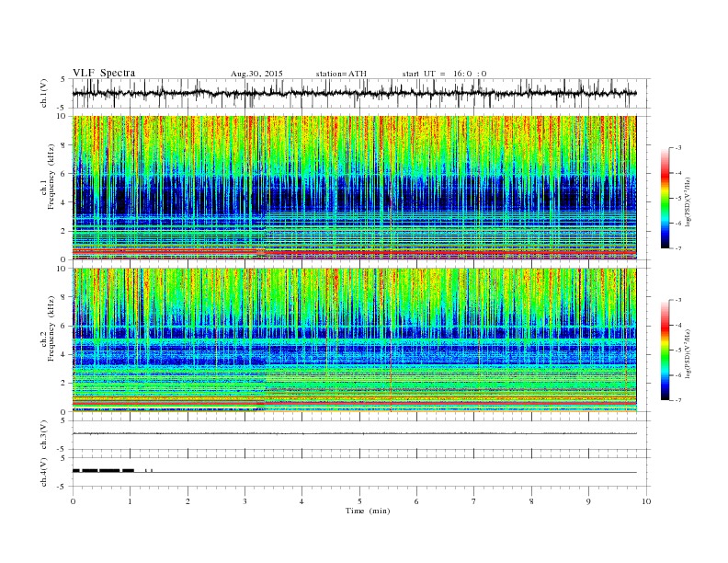Select the "start UT = 16:0 :0" text
The height and width of the screenshot is (563, 728).
click(x=444, y=74)
